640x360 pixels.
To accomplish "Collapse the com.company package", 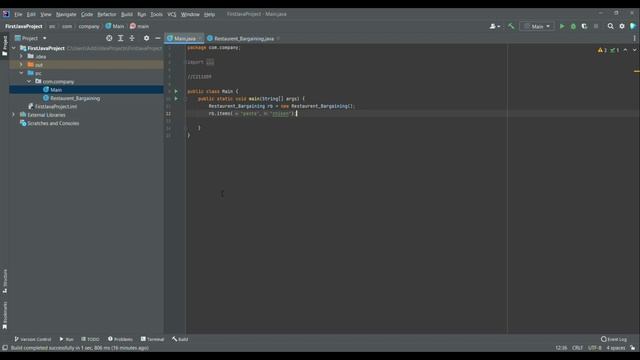I will 29,81.
